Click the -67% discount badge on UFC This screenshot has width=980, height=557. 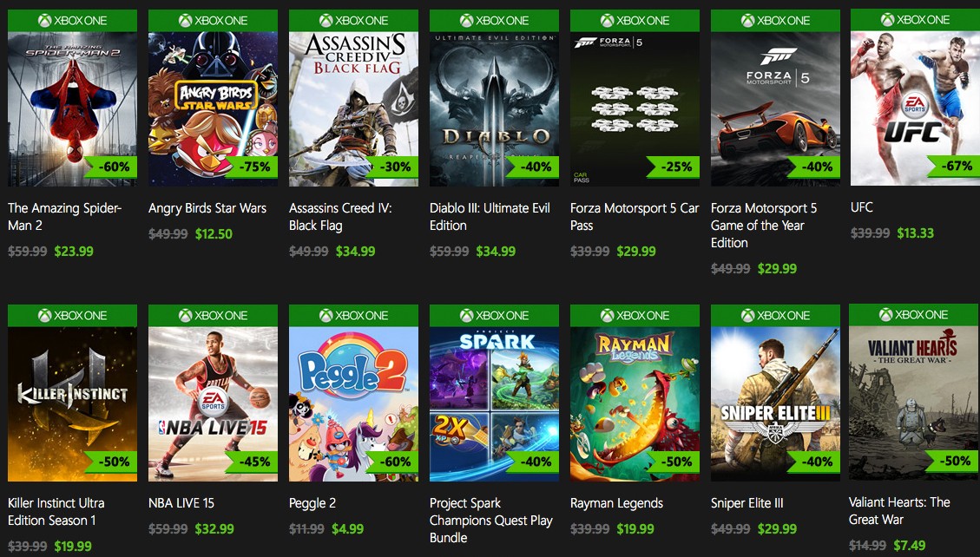click(x=955, y=166)
